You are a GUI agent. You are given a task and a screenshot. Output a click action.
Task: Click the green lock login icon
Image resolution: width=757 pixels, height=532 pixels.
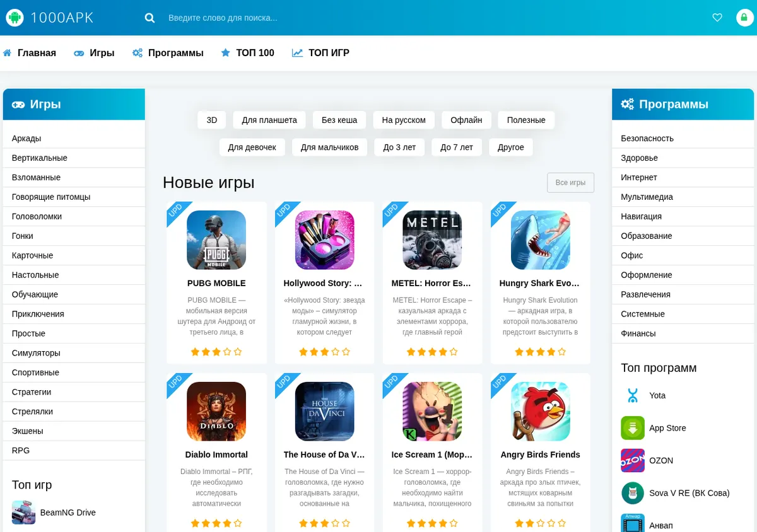(745, 18)
